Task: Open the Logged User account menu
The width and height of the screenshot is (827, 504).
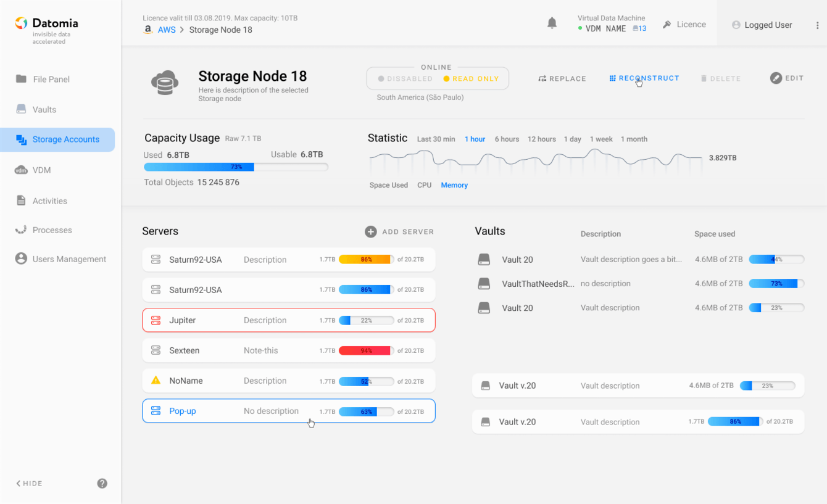Action: (x=762, y=25)
